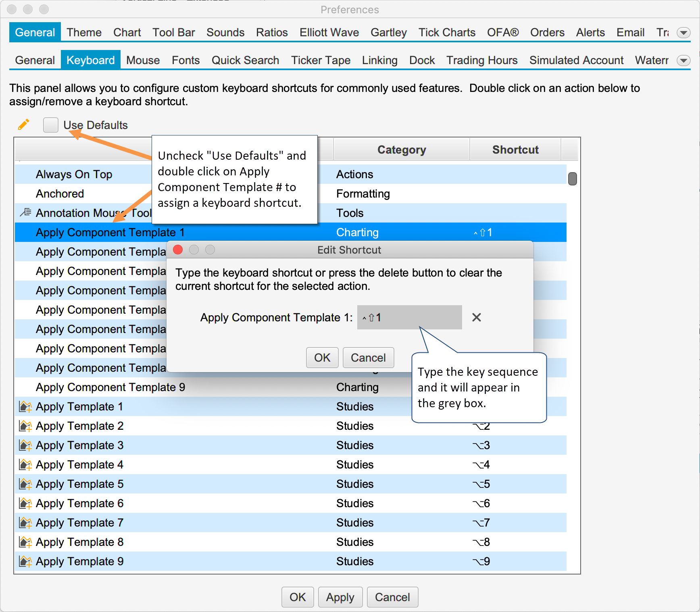Image resolution: width=700 pixels, height=612 pixels.
Task: Click the Apply Template 1 study icon
Action: pyautogui.click(x=25, y=406)
